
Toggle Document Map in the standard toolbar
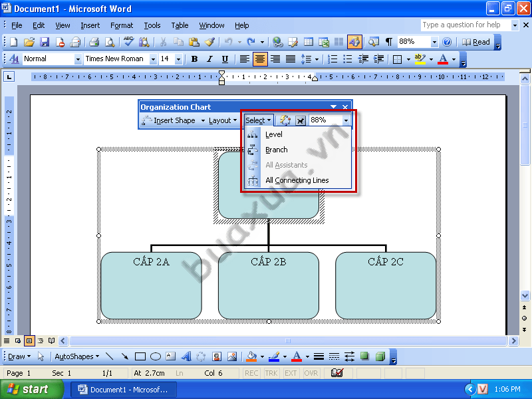point(374,42)
